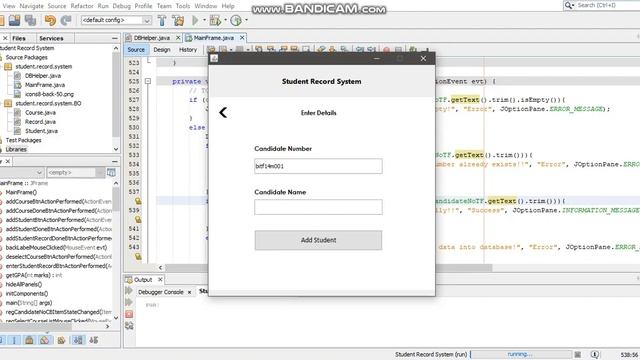Switch to the History view tab
This screenshot has width=640, height=360.
(188, 50)
